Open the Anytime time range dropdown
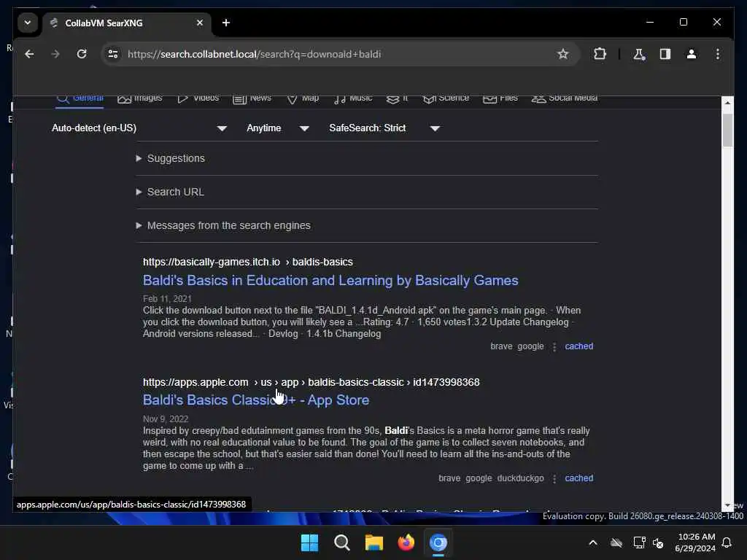 pyautogui.click(x=278, y=128)
